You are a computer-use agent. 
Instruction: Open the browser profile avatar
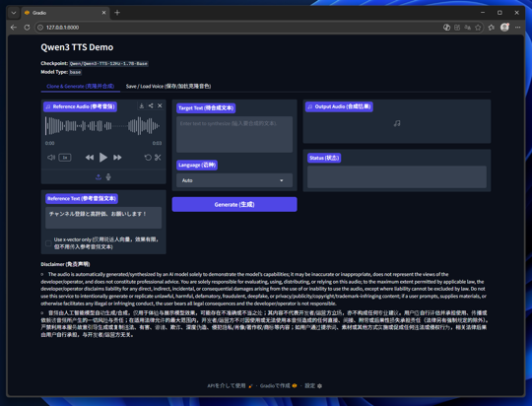(x=504, y=28)
